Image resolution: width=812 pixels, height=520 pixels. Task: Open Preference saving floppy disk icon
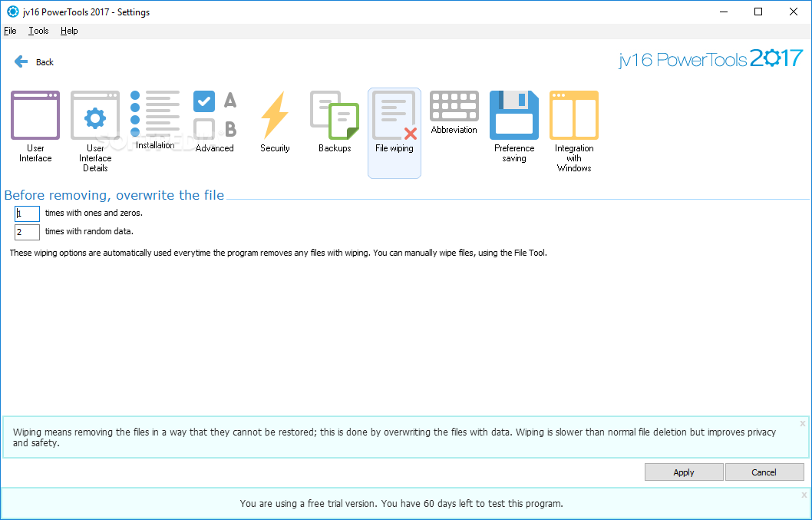click(x=514, y=115)
